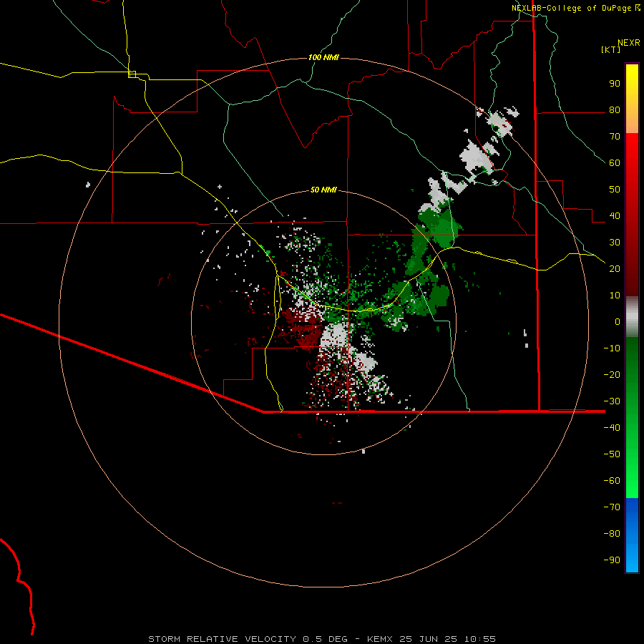The image size is (644, 644).
Task: Click the -10 value on the velocity scale
Action: point(612,348)
